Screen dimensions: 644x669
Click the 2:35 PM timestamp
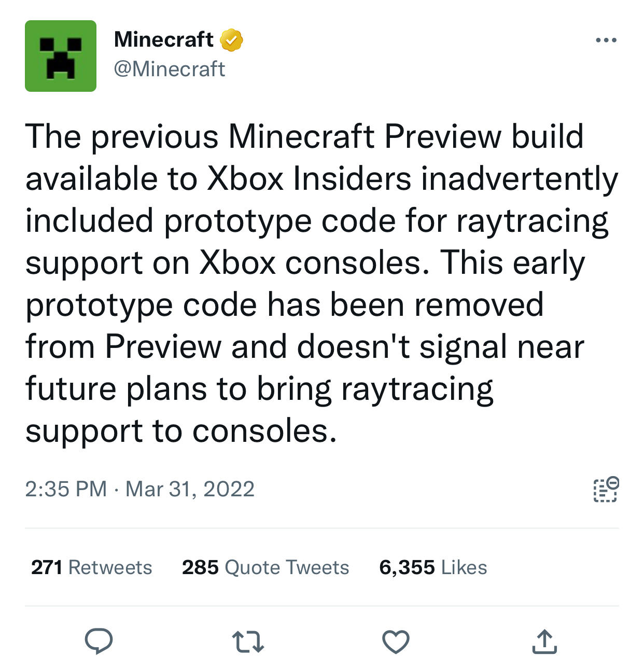point(66,489)
